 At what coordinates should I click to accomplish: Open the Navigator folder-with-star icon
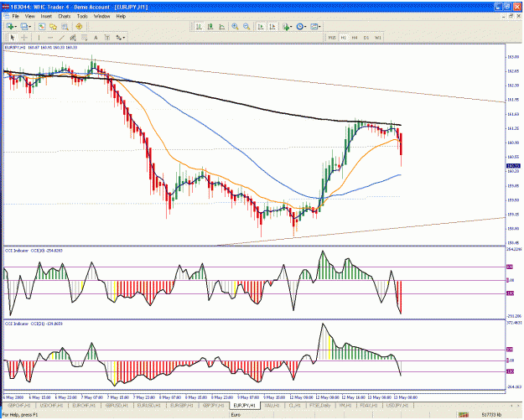(x=53, y=26)
